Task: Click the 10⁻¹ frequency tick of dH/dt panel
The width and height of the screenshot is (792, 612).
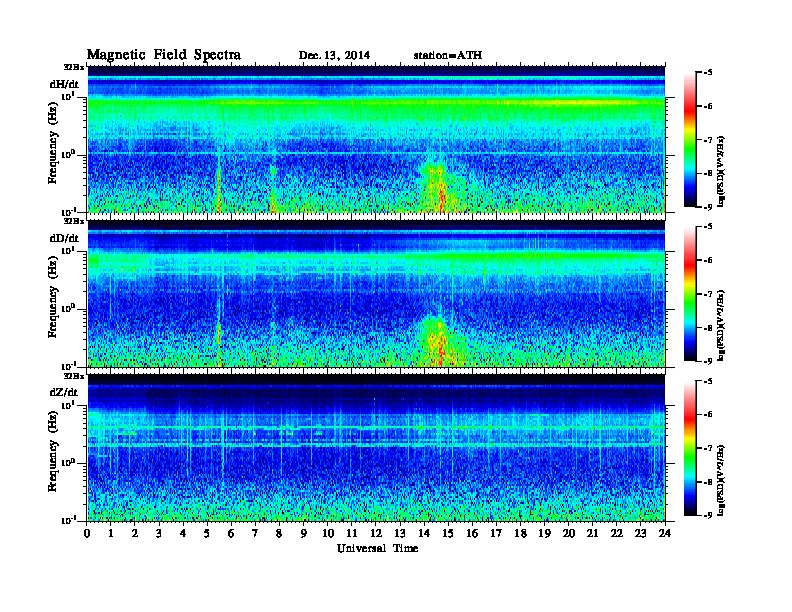Action: [68, 211]
